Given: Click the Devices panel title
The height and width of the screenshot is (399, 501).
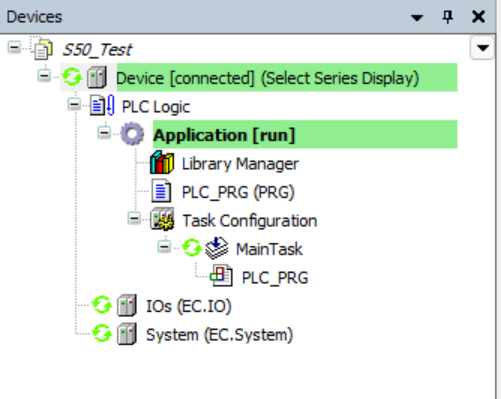Looking at the screenshot, I should (x=34, y=17).
